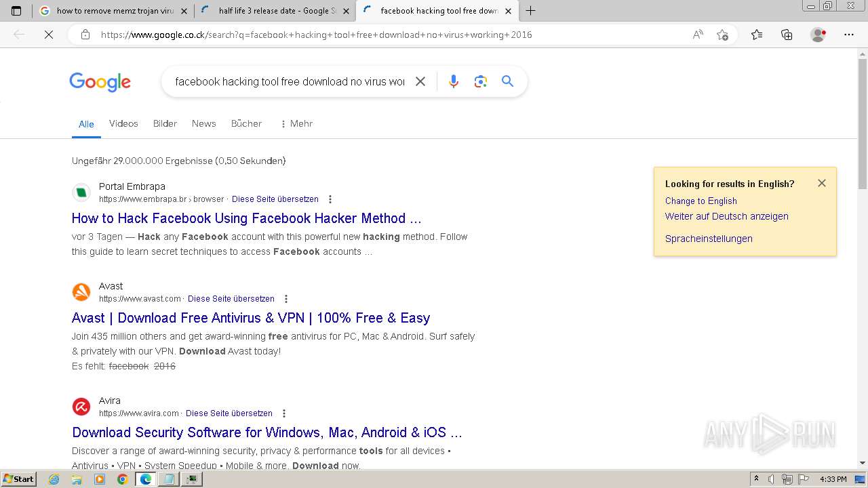Screen dimensions: 868x488
Task: Open options menu for Avast result
Action: (286, 299)
